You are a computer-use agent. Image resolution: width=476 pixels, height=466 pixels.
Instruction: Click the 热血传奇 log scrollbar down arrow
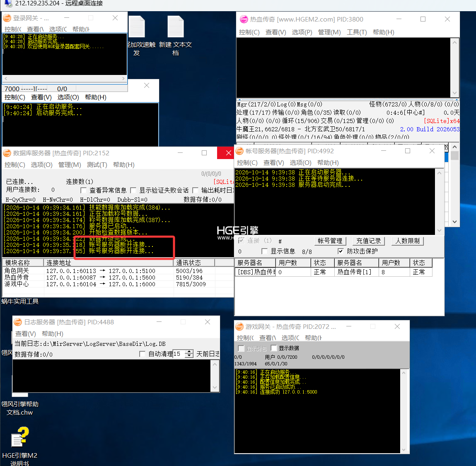pyautogui.click(x=454, y=93)
